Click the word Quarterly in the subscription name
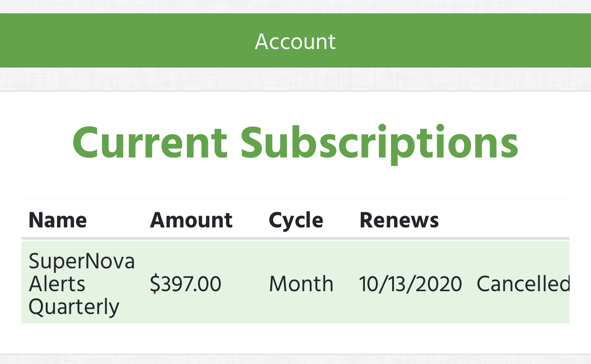The image size is (591, 364). tap(74, 307)
